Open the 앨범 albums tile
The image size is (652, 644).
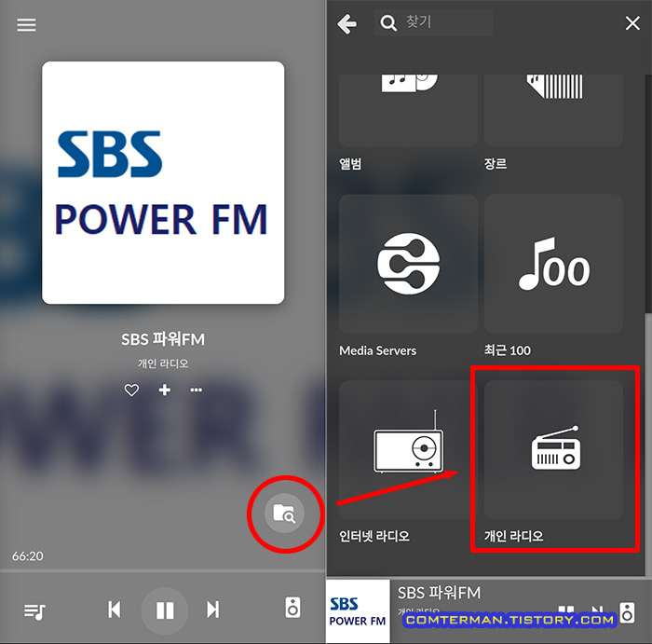coord(408,111)
